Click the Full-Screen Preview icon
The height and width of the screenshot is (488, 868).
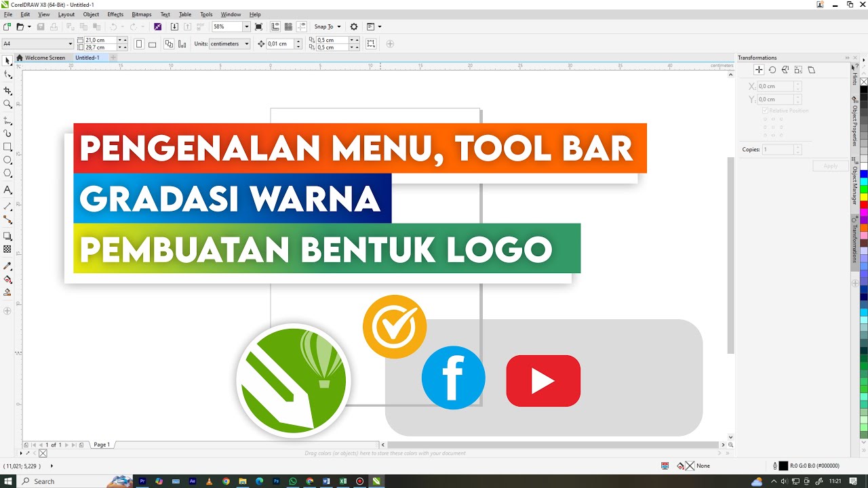click(x=258, y=26)
